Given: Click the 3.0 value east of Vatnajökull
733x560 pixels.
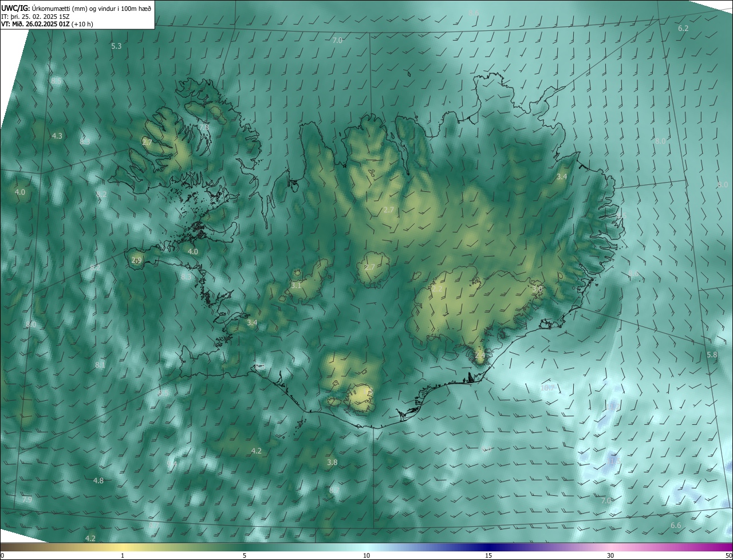Looking at the screenshot, I should (x=537, y=290).
